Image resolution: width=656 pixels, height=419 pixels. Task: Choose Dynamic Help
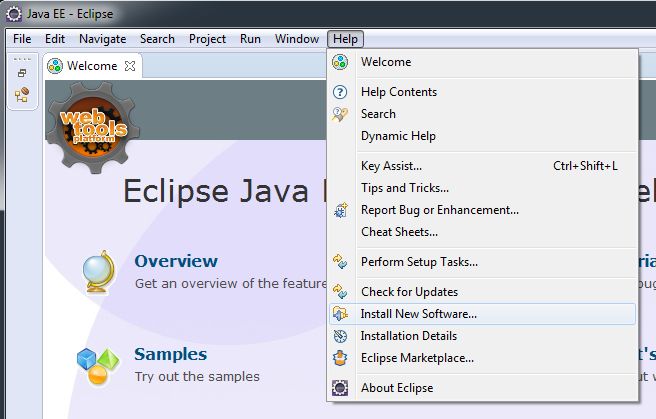[x=482, y=136]
